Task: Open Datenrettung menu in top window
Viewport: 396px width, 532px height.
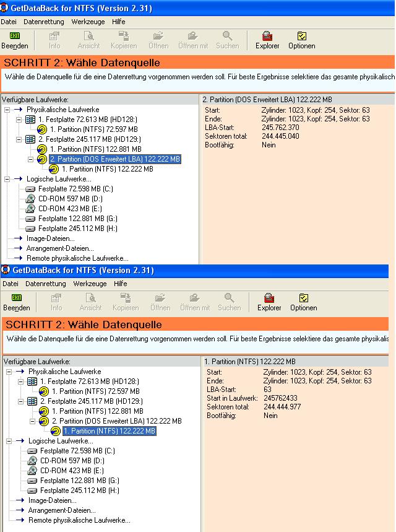Action: [44, 22]
